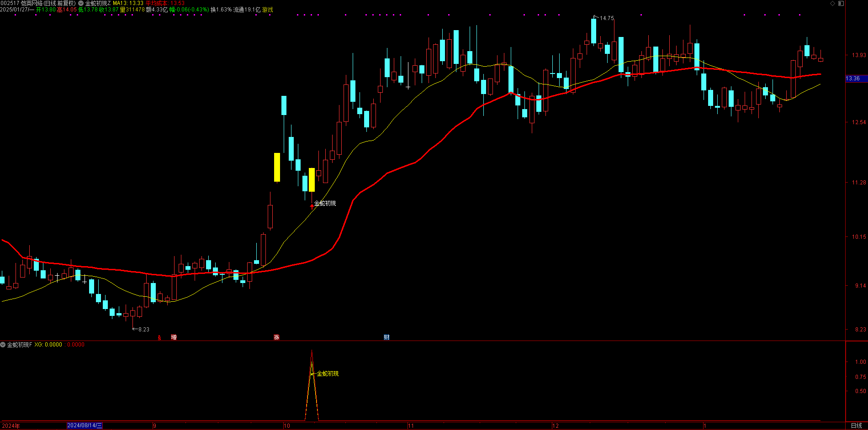
Task: Click the yellow 金蛇初现 label in sub-chart
Action: pyautogui.click(x=328, y=373)
